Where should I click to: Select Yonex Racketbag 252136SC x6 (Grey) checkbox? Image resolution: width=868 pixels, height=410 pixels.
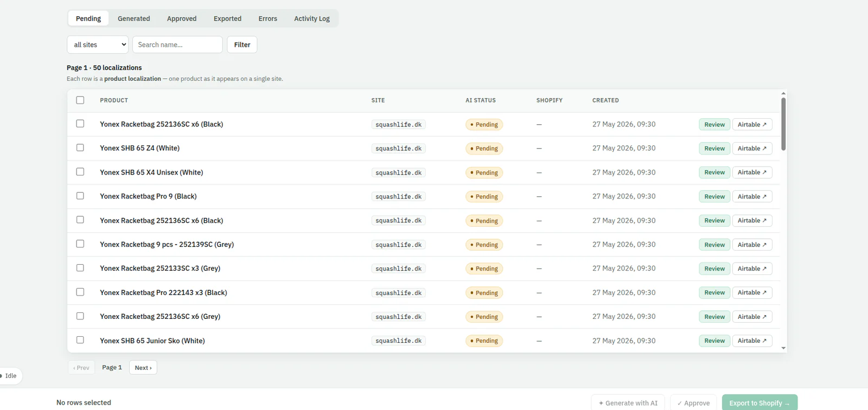tap(80, 316)
